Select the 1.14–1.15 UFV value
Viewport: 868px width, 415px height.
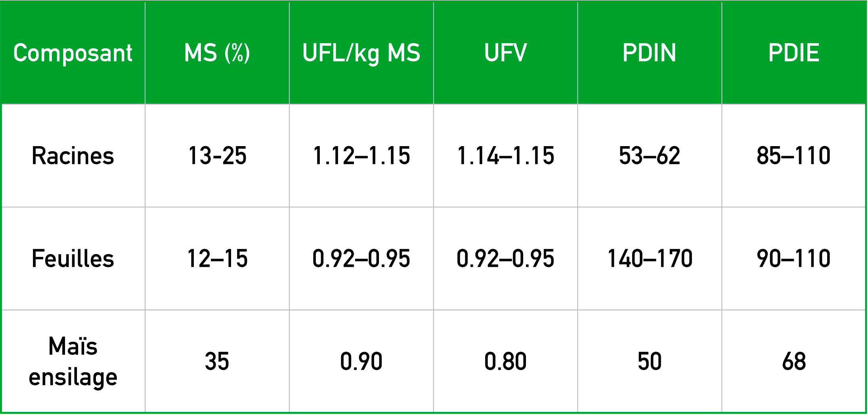pos(505,156)
